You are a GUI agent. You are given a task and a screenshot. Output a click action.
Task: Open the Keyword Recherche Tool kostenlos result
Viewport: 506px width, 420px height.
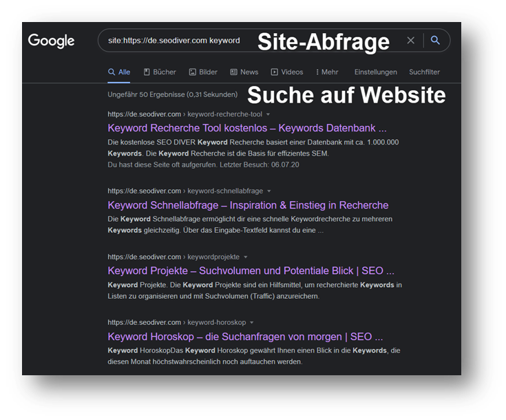[x=247, y=128]
